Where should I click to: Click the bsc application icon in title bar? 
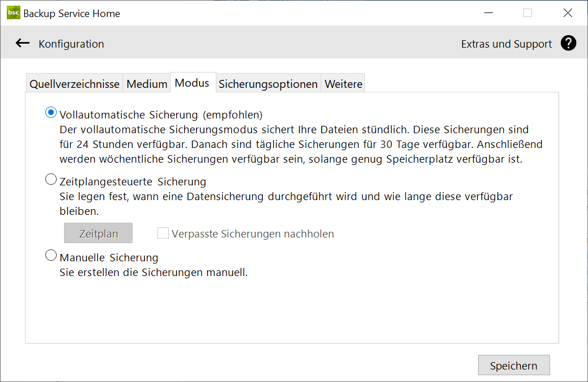coord(14,13)
